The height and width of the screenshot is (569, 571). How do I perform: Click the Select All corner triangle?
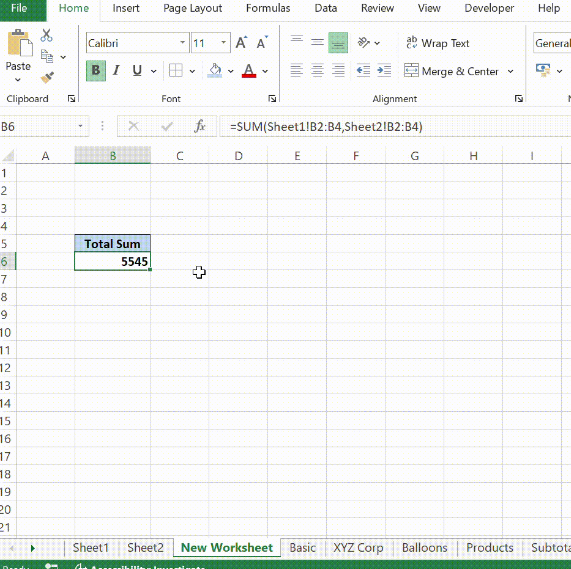point(9,156)
